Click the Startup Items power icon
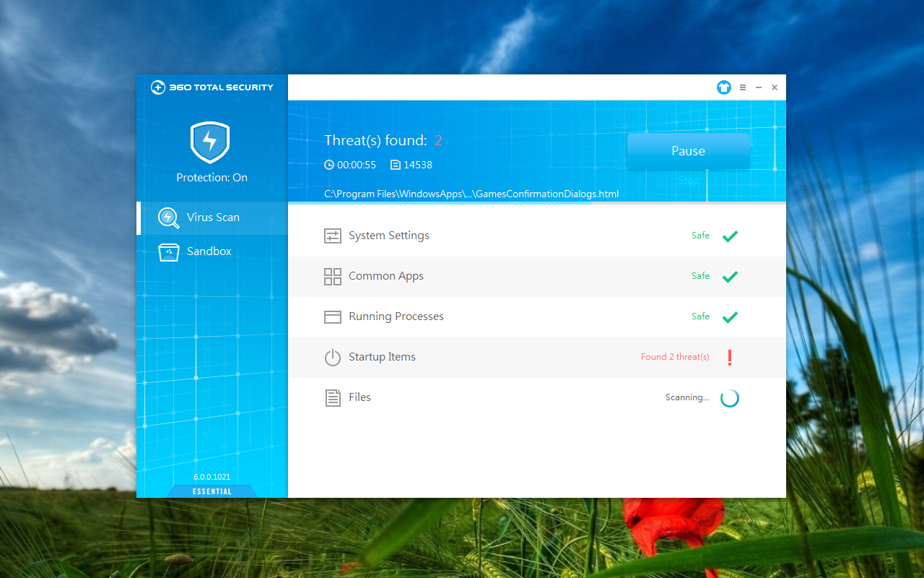This screenshot has width=924, height=578. point(332,358)
